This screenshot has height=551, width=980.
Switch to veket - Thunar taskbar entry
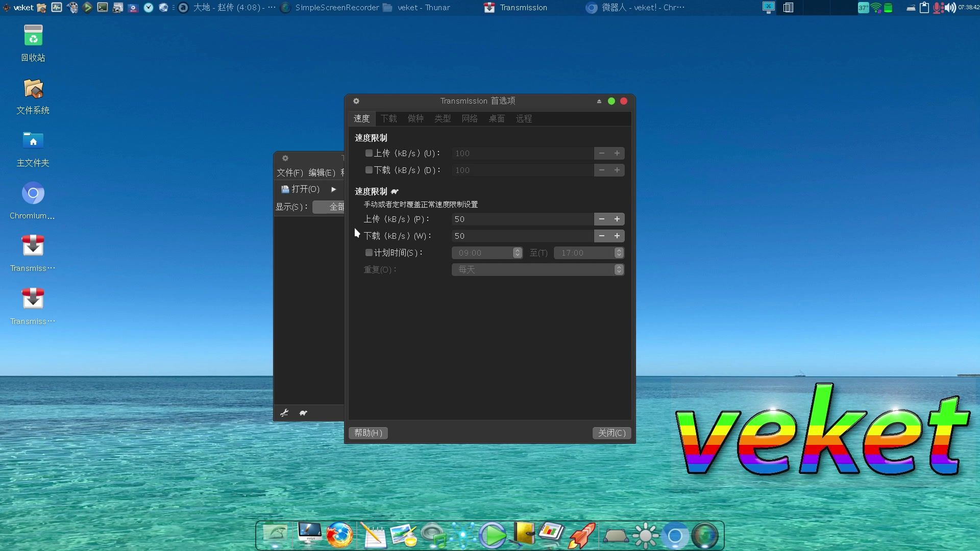point(416,8)
